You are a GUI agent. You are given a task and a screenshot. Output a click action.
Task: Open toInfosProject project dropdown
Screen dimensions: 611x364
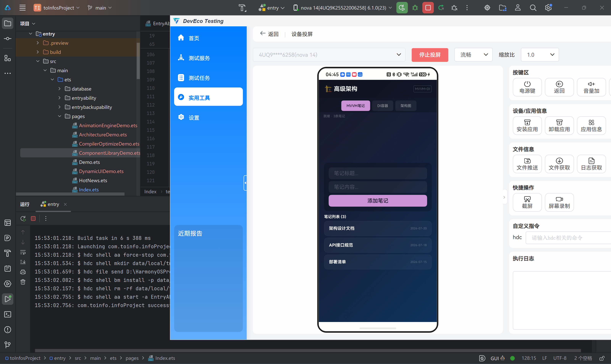point(57,8)
